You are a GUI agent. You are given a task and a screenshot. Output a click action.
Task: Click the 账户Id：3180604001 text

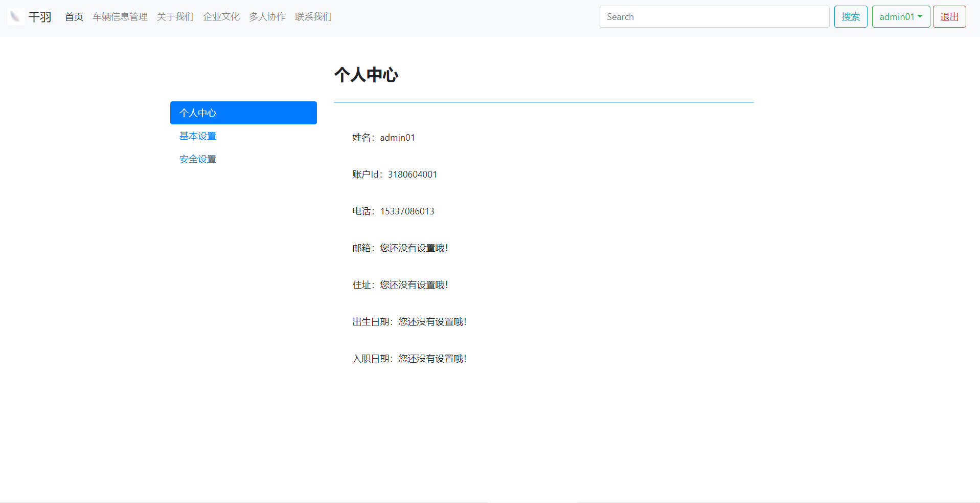395,174
